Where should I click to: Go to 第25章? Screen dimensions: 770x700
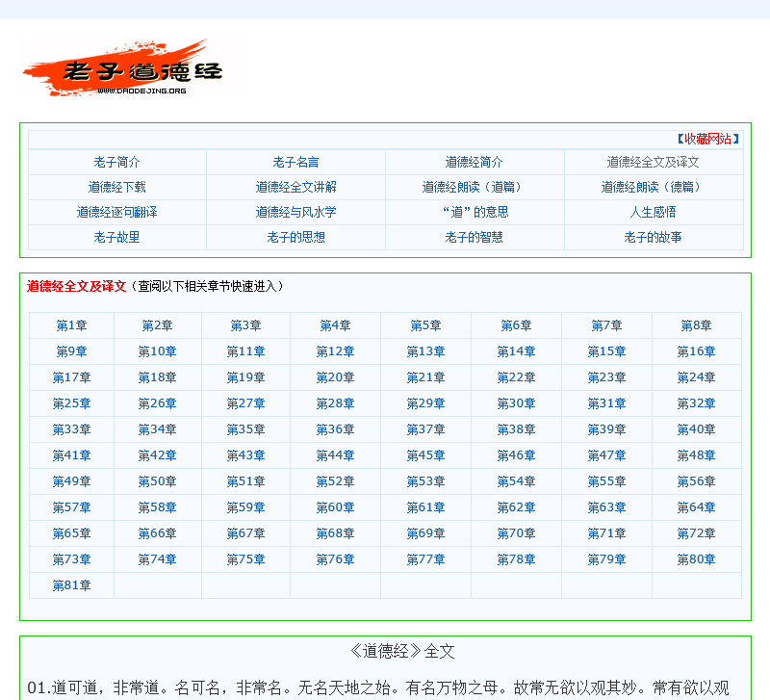click(x=71, y=403)
